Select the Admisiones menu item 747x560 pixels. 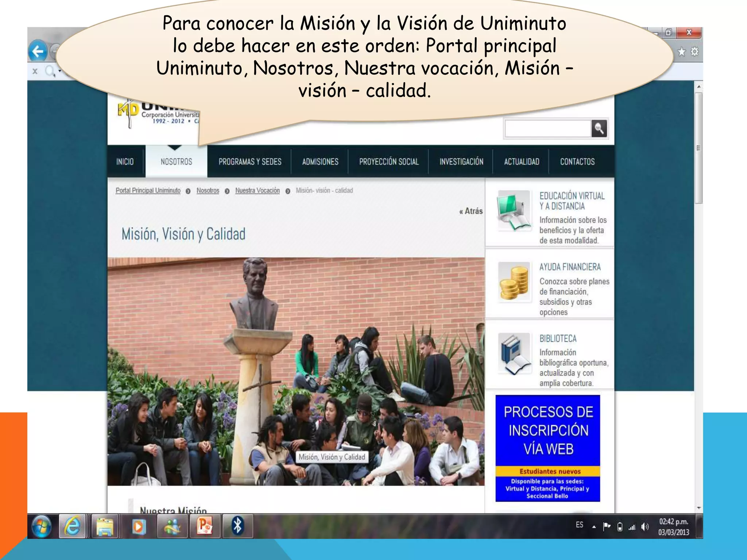[320, 162]
